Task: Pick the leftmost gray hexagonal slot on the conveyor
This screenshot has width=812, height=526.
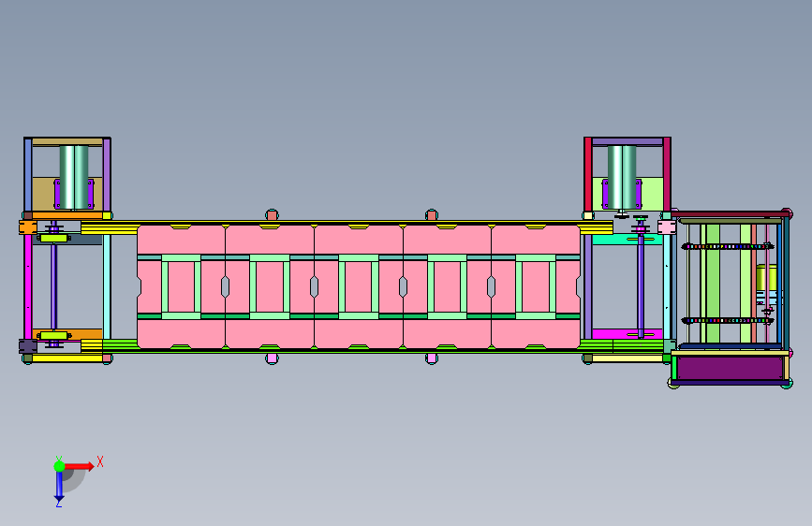Action: point(226,286)
